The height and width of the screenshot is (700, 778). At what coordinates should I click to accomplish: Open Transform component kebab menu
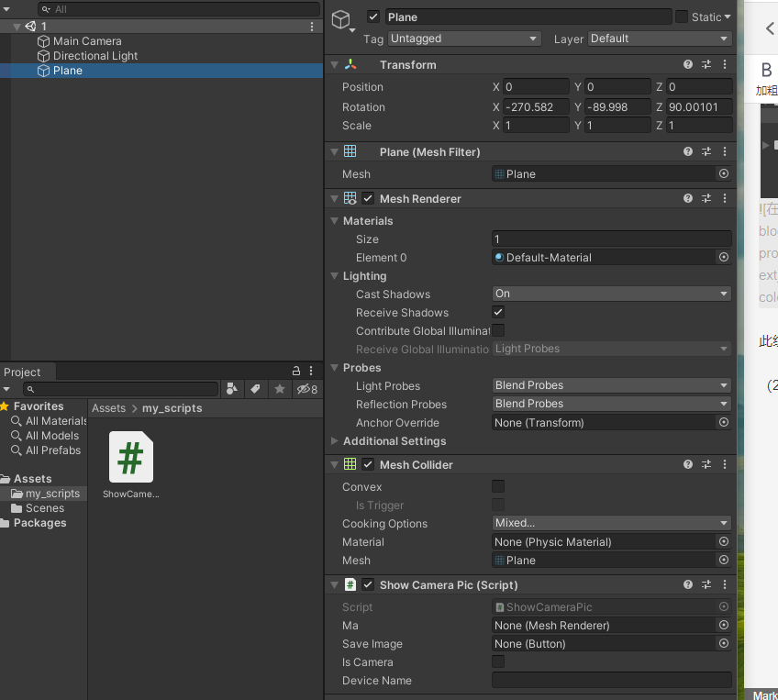tap(725, 64)
